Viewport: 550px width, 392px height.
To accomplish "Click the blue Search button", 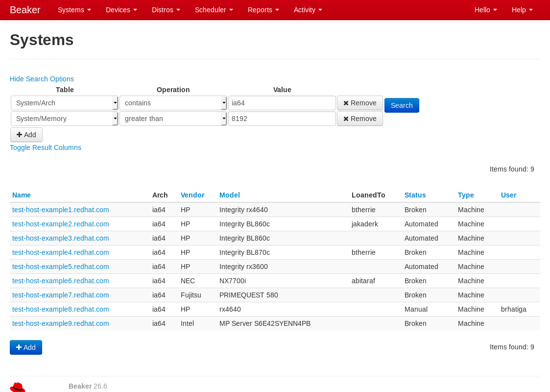I will pyautogui.click(x=402, y=105).
